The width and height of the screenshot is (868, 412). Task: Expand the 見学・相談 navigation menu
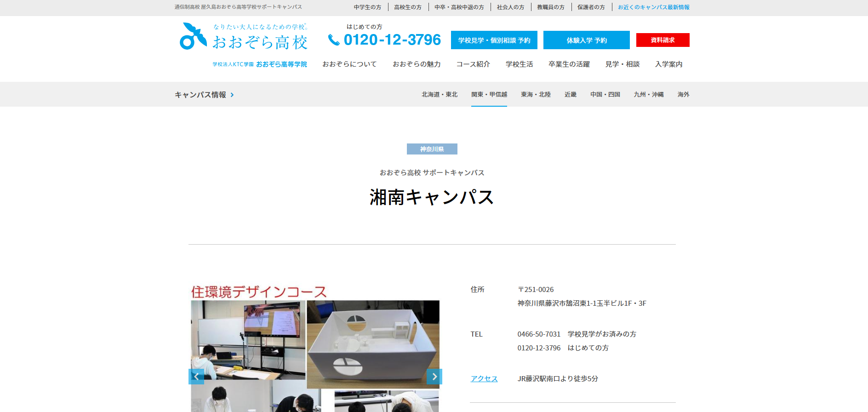pos(622,64)
